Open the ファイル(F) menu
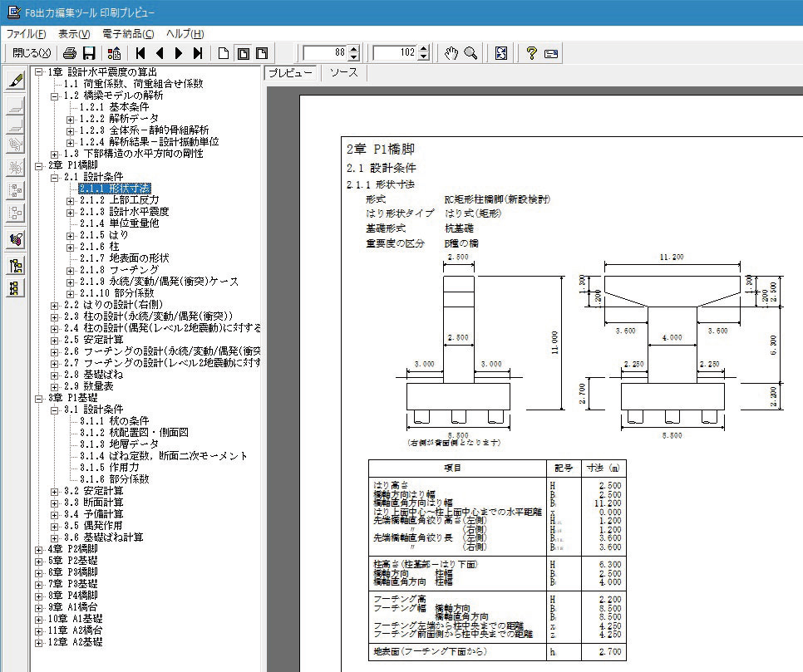 (x=26, y=34)
